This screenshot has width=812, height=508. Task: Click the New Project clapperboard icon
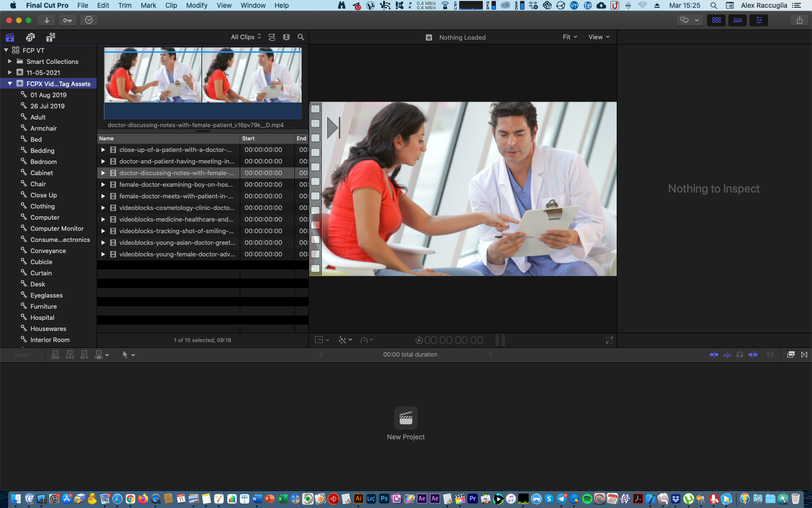pos(406,418)
